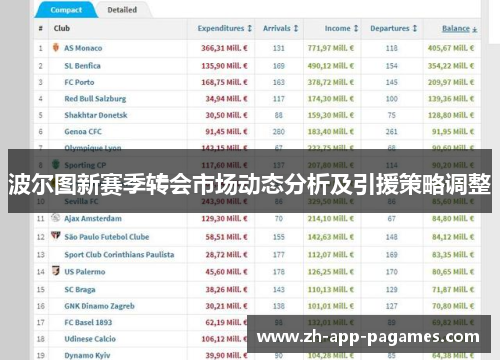Open Udinese Calcio club link
This screenshot has width=500, height=362.
pyautogui.click(x=90, y=339)
